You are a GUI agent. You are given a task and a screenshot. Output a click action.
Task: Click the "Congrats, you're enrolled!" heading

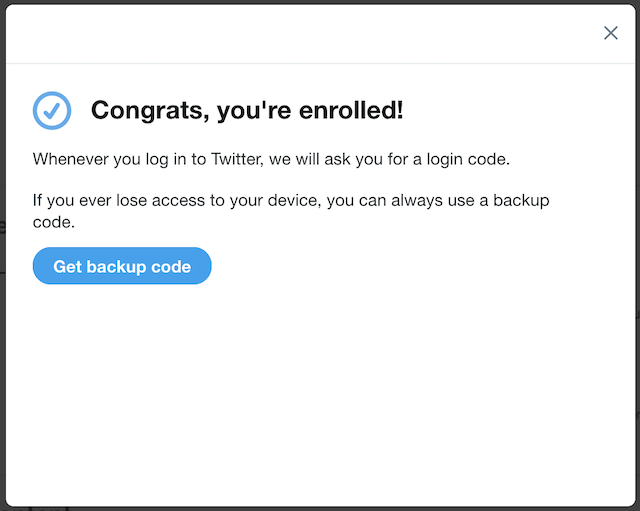pos(247,110)
